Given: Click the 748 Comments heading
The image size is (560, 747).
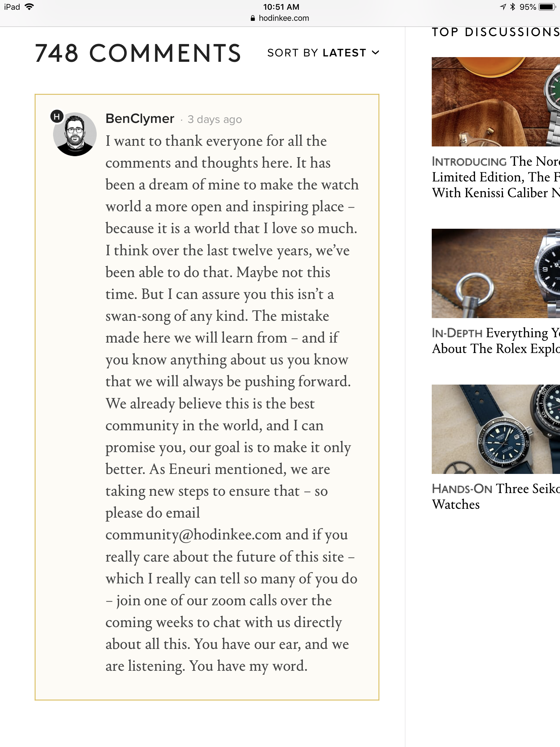Looking at the screenshot, I should point(138,53).
